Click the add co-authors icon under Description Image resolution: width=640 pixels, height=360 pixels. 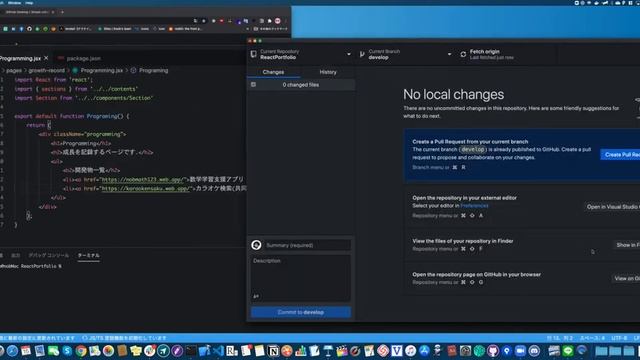pos(256,296)
